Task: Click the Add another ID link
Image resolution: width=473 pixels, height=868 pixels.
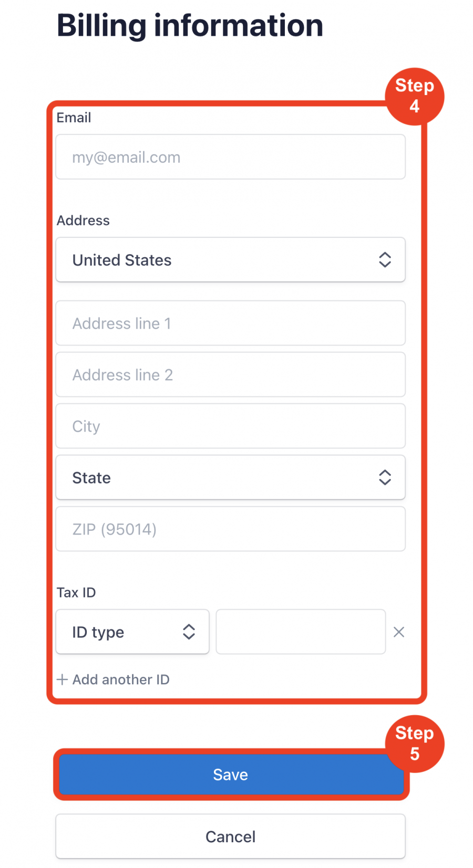Action: click(x=113, y=679)
